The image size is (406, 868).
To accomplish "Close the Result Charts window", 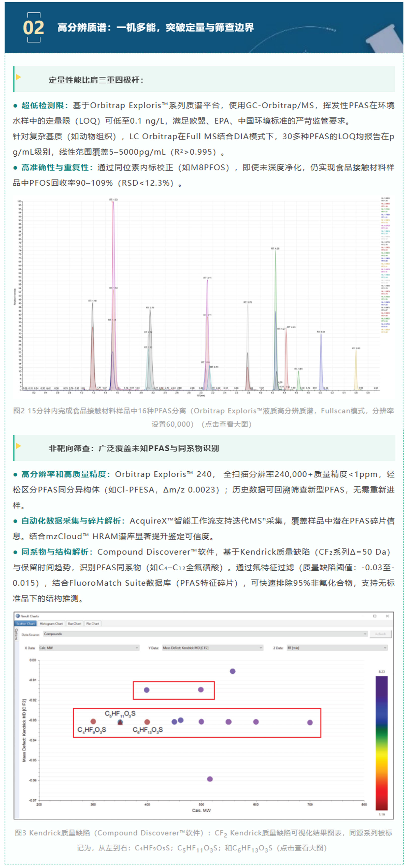I will [x=387, y=616].
